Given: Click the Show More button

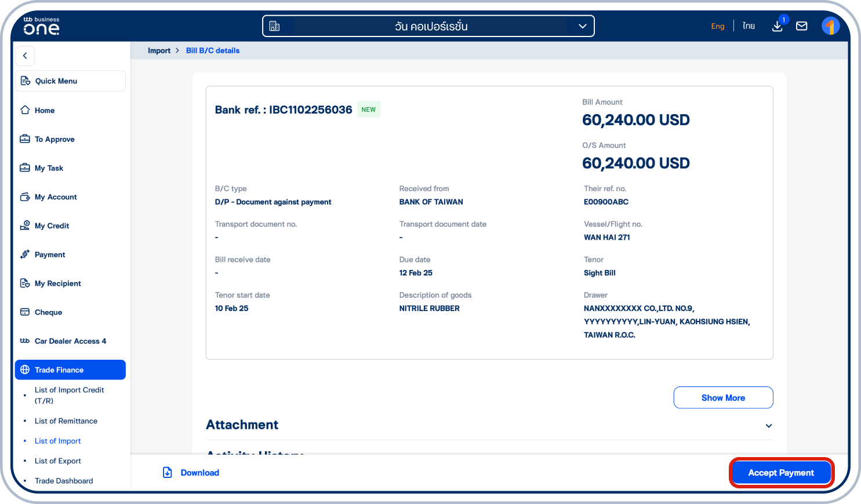Looking at the screenshot, I should [723, 397].
